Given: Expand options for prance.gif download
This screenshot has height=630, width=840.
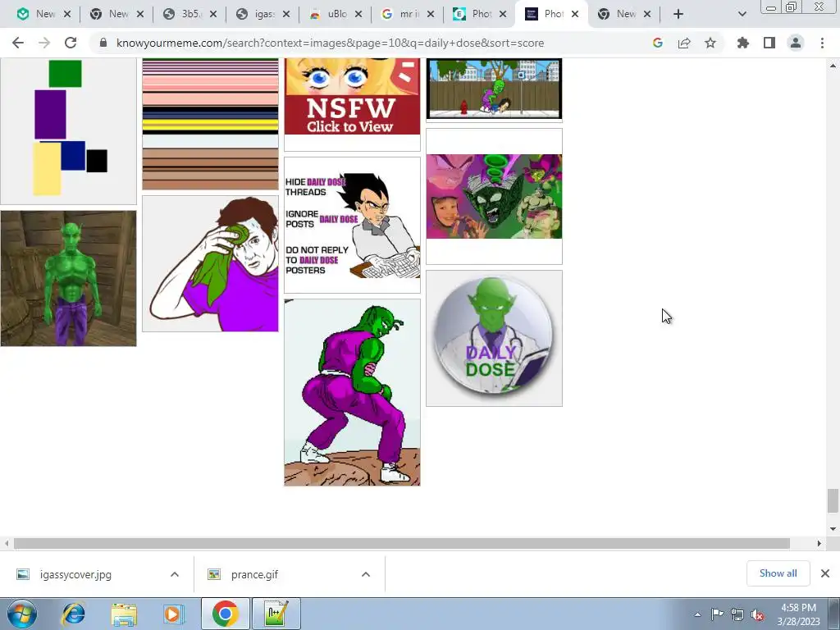Looking at the screenshot, I should tap(366, 574).
